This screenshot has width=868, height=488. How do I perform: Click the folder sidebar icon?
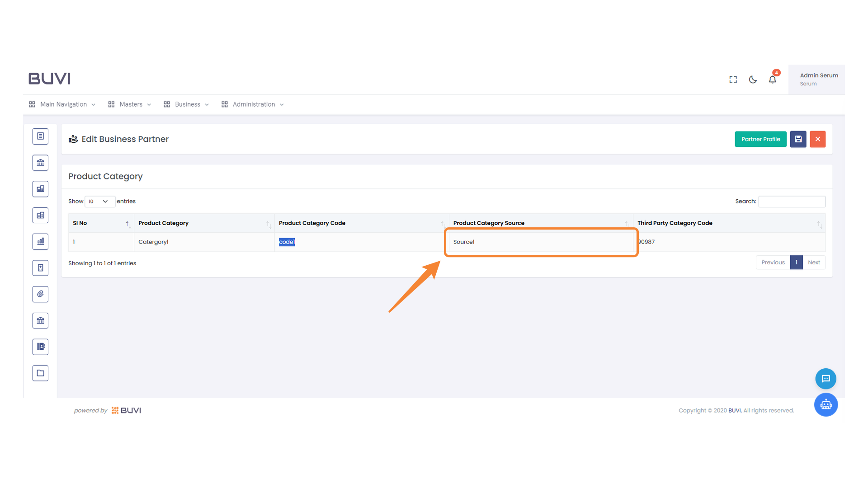[40, 373]
